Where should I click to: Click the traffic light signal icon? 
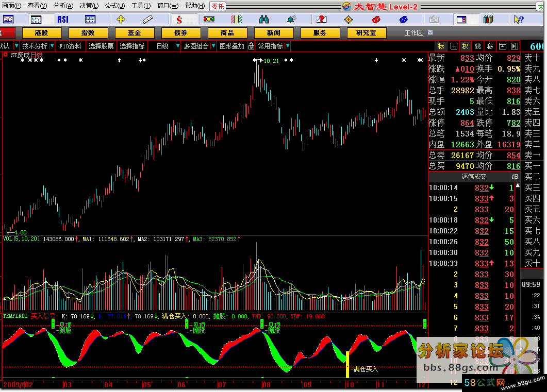coord(209,20)
